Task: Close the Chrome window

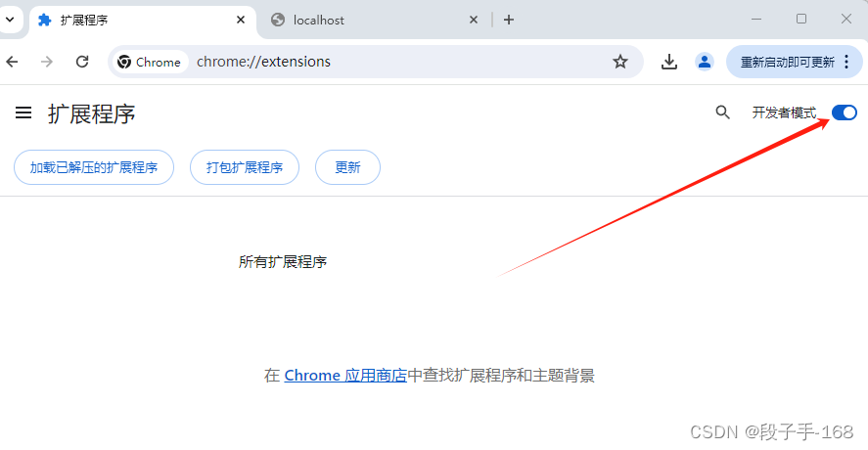Action: tap(845, 20)
